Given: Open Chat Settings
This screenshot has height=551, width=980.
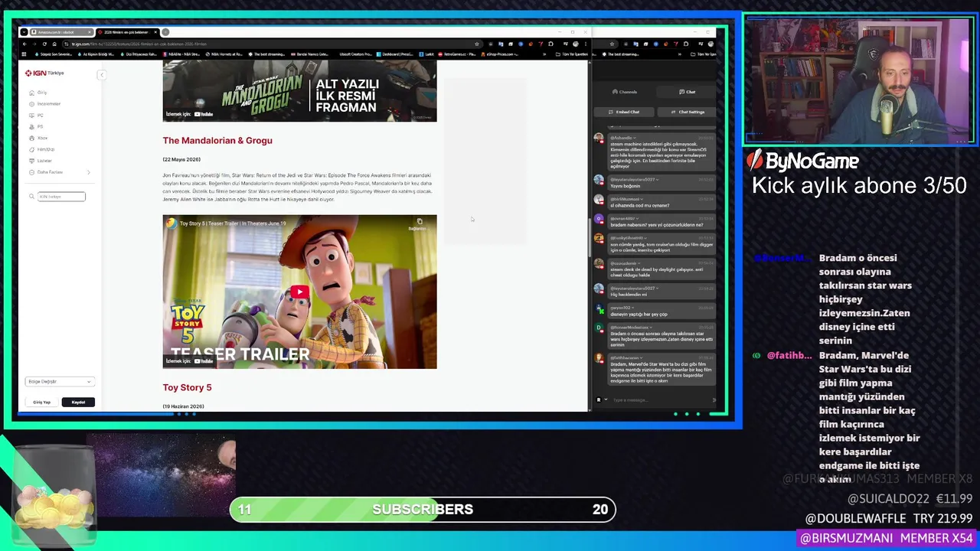Looking at the screenshot, I should click(x=687, y=112).
